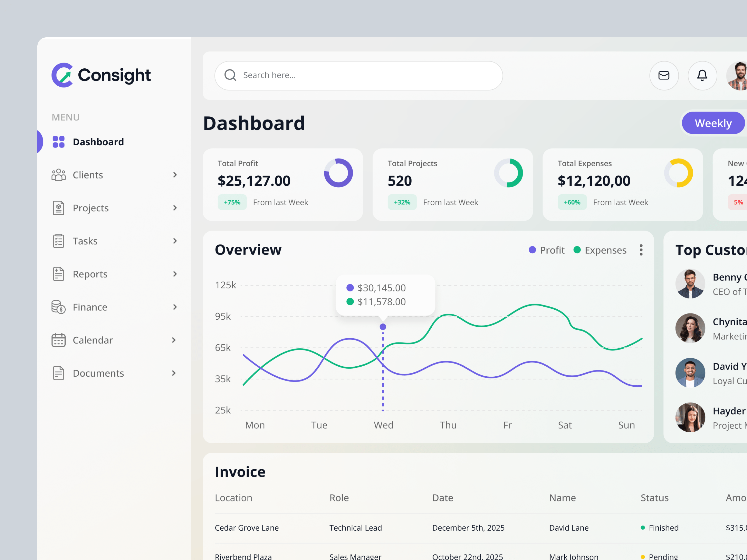Viewport: 747px width, 560px height.
Task: Click the Consight logo
Action: click(x=101, y=75)
